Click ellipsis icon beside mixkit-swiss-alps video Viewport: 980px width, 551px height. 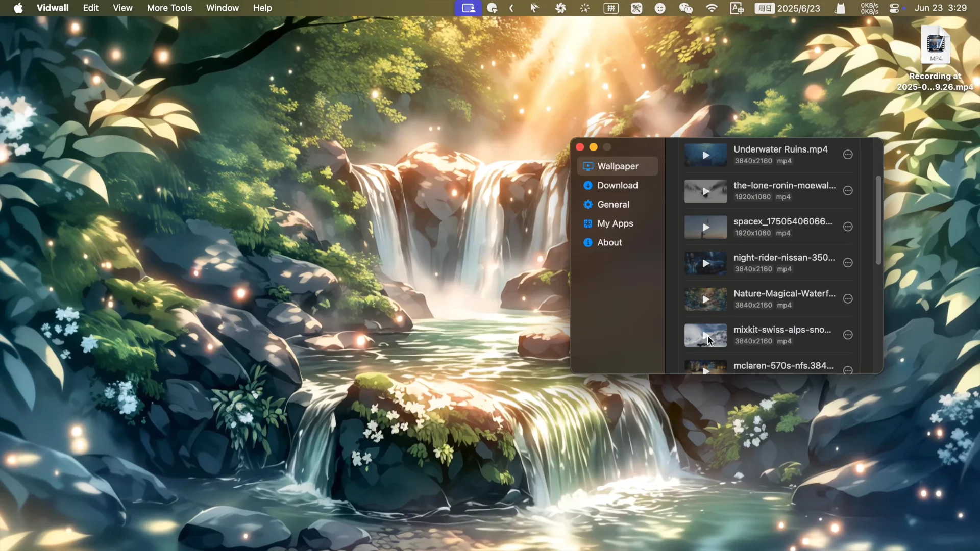click(x=848, y=335)
